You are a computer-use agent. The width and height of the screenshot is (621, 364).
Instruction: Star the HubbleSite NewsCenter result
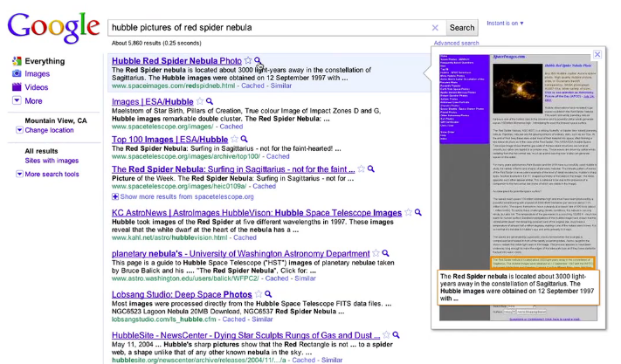[387, 335]
